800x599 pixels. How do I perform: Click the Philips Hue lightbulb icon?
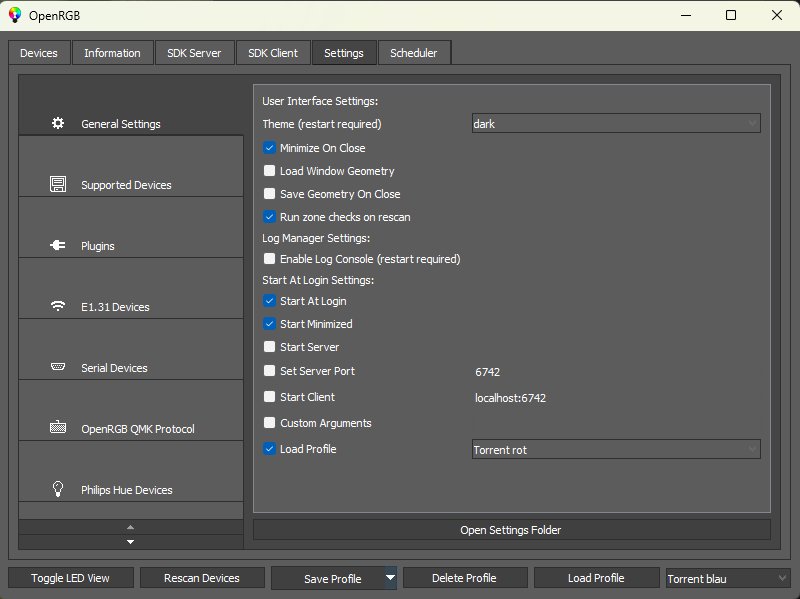coord(58,489)
